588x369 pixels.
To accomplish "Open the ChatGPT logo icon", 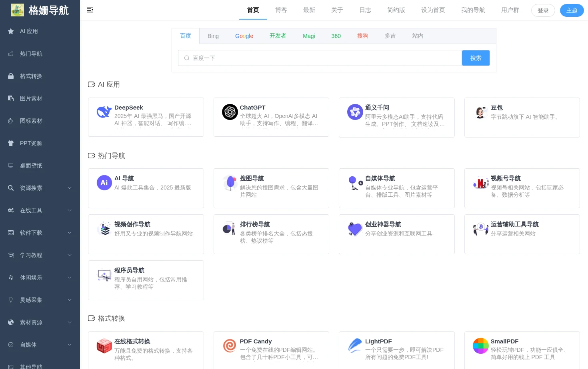I will [x=230, y=112].
